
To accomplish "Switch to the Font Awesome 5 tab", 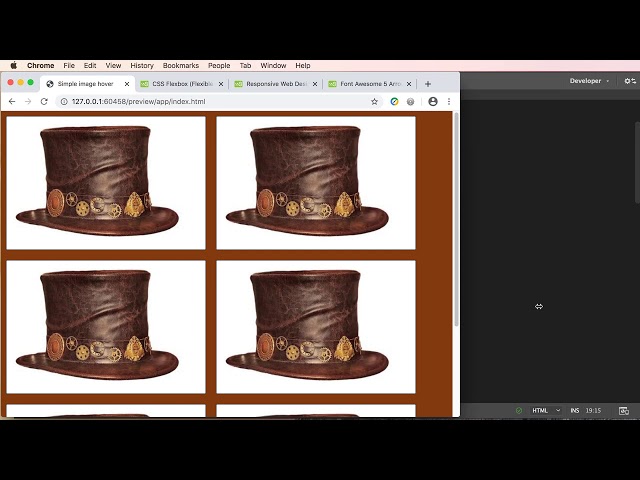I will click(x=370, y=84).
